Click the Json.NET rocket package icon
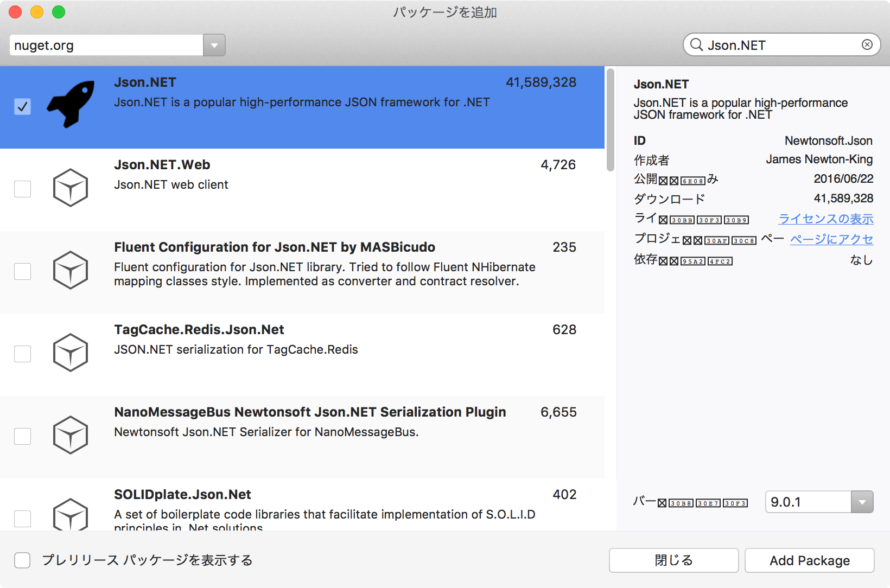The image size is (890, 588). click(x=71, y=104)
